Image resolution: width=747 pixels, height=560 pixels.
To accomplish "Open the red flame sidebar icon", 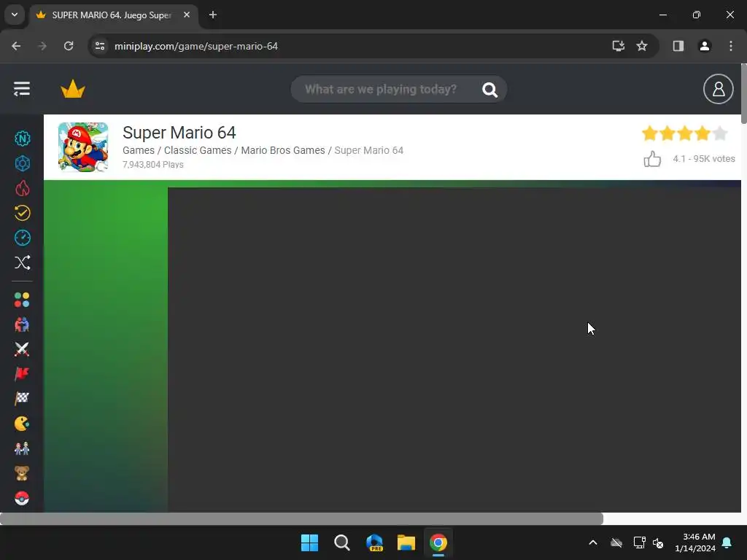I will tap(22, 188).
